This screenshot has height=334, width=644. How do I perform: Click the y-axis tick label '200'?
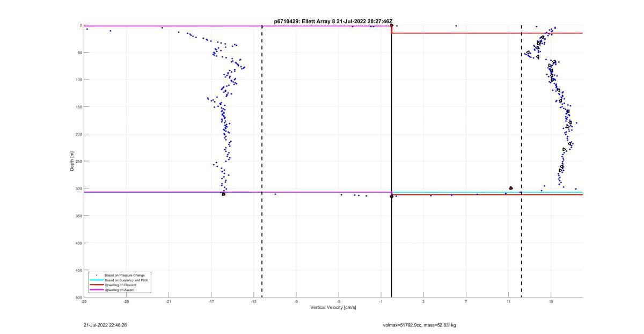[78, 134]
